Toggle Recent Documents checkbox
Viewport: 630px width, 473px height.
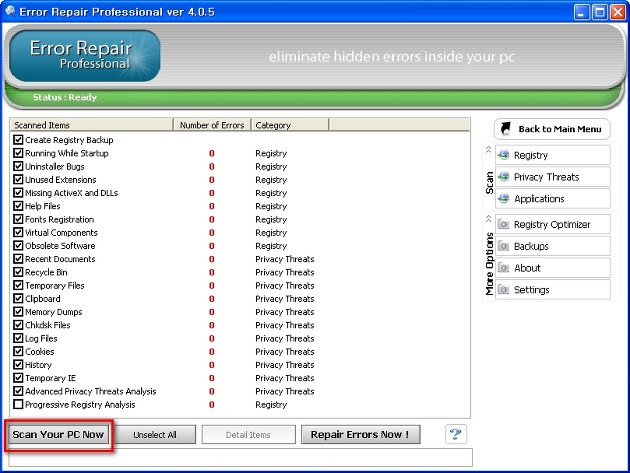18,259
